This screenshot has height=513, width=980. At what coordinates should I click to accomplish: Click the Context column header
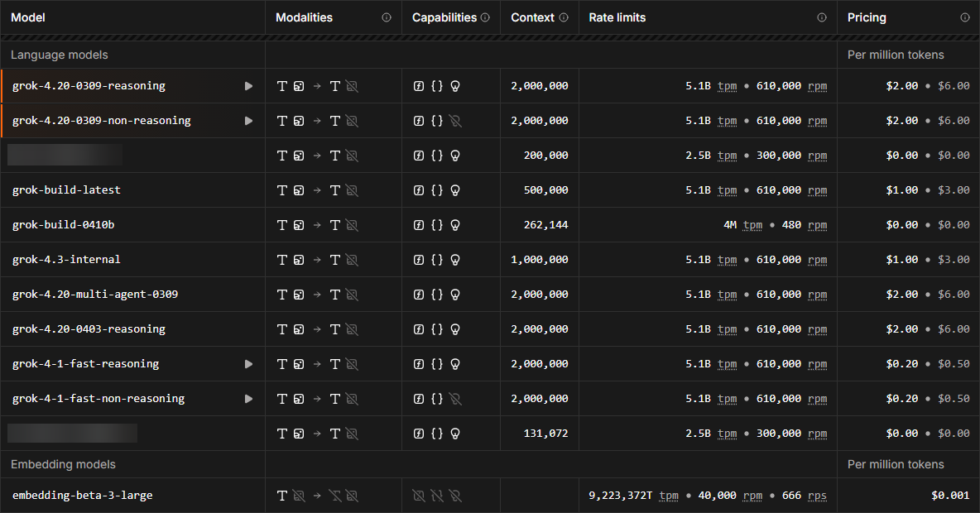pyautogui.click(x=532, y=17)
